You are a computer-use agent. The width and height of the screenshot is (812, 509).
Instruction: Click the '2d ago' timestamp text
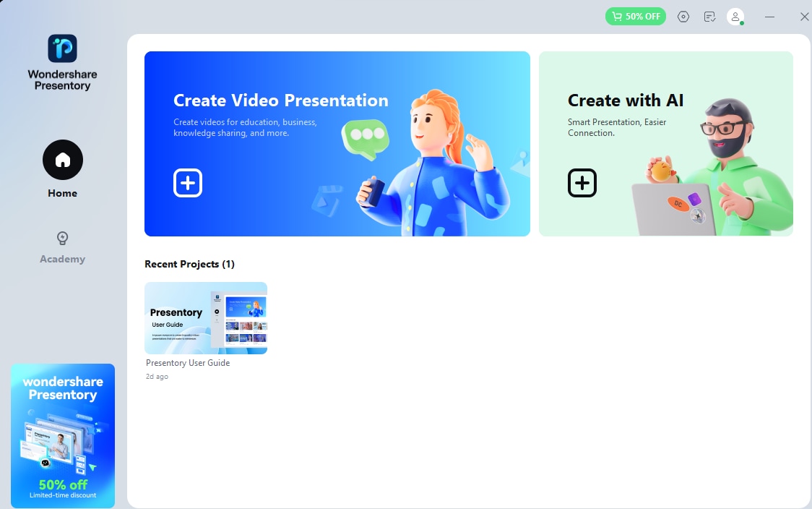tap(157, 377)
